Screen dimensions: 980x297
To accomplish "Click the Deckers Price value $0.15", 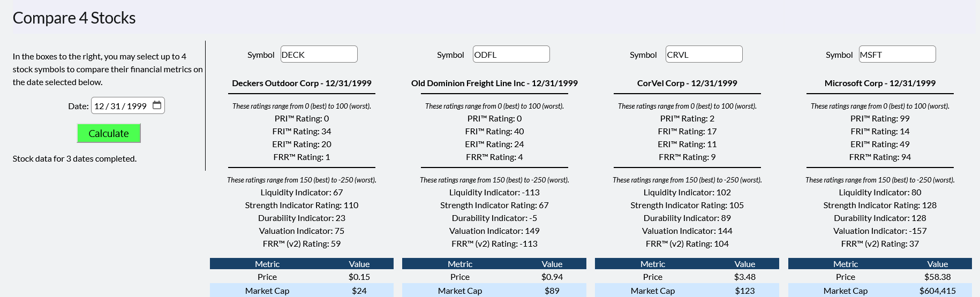I will [359, 277].
